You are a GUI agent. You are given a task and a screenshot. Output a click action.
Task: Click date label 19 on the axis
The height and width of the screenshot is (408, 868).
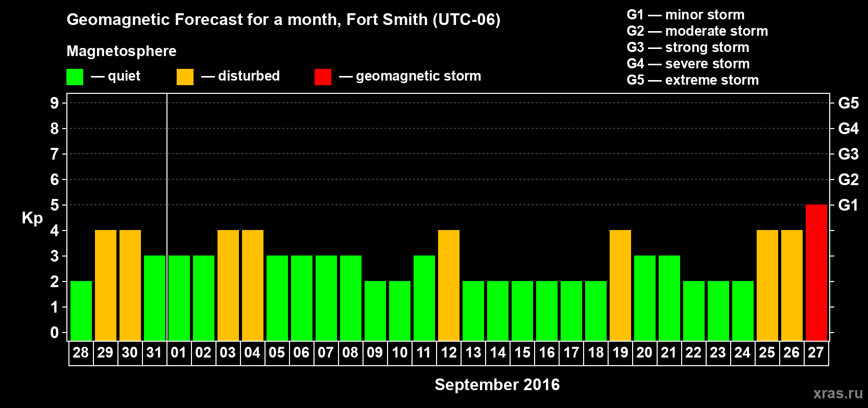[x=620, y=352]
